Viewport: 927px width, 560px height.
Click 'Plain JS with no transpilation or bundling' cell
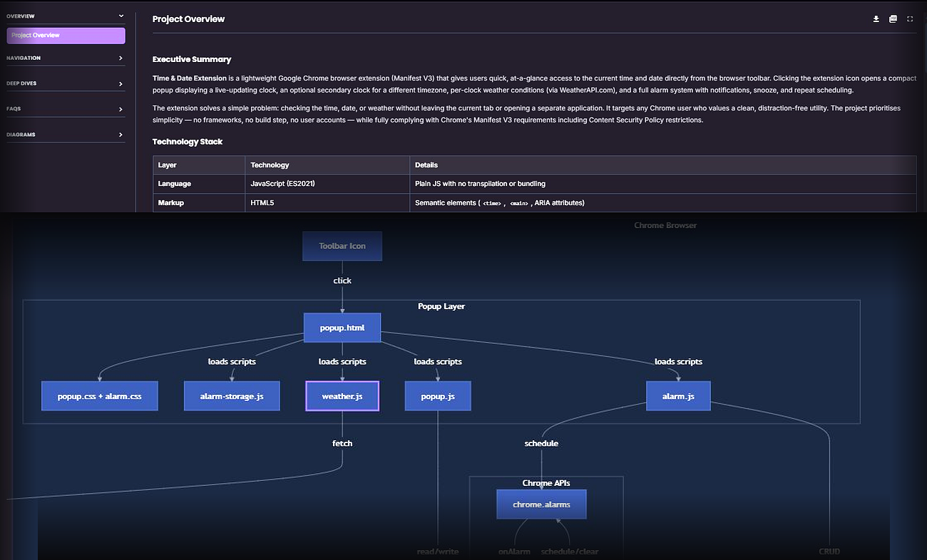point(663,184)
